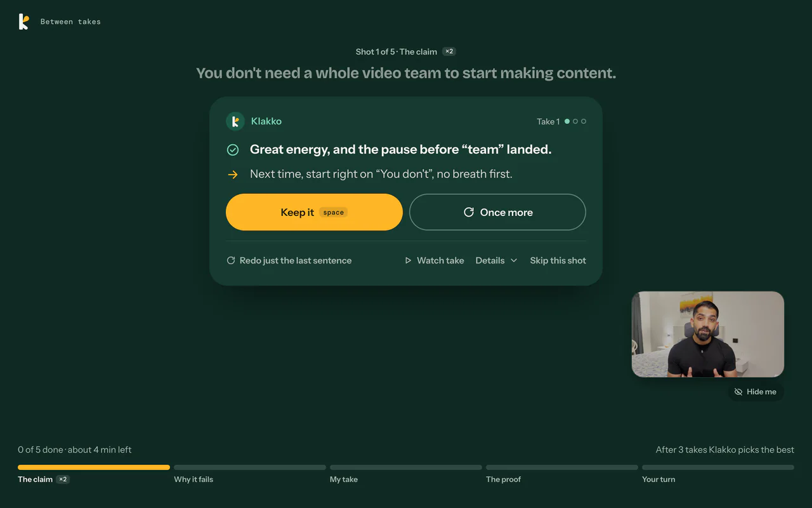Screen dimensions: 812x508
Task: Click the "Shot 1 of 5 · The claim" label
Action: [x=396, y=51]
